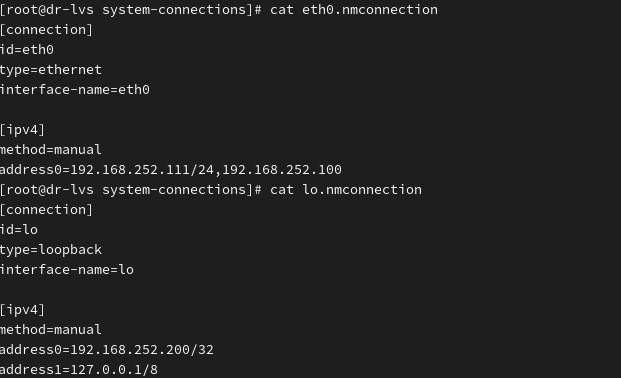Screen dimensions: 621x378
Task: Click the 'cat eth0.nmconnection' command text
Action: pos(354,10)
